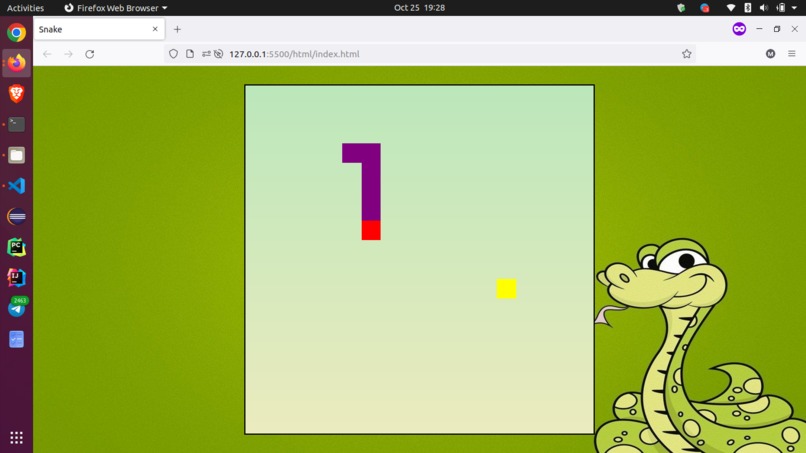Reload the current Snake page
Image resolution: width=806 pixels, height=453 pixels.
[x=89, y=54]
